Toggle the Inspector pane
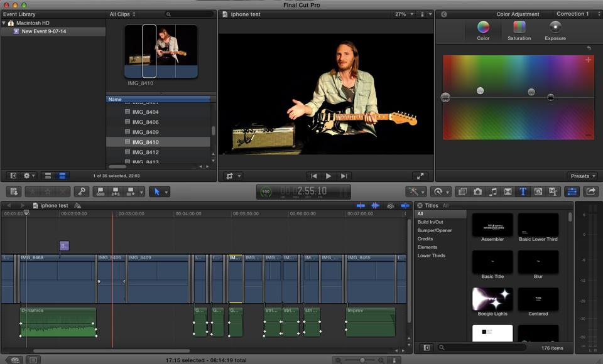The height and width of the screenshot is (364, 603). 572,191
